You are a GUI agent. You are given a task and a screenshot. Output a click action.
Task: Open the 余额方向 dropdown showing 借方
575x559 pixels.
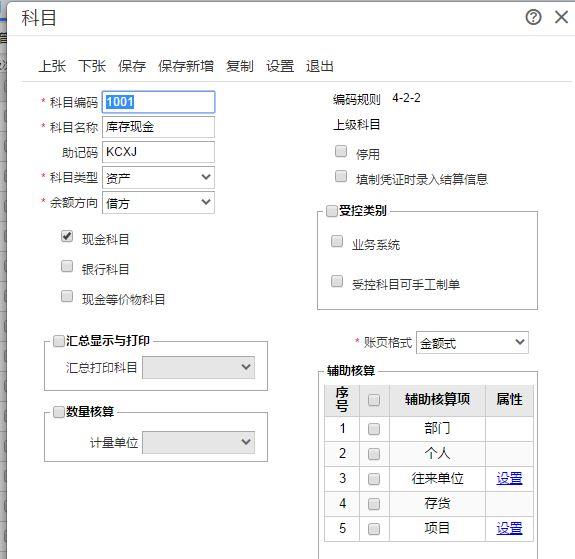coord(158,202)
